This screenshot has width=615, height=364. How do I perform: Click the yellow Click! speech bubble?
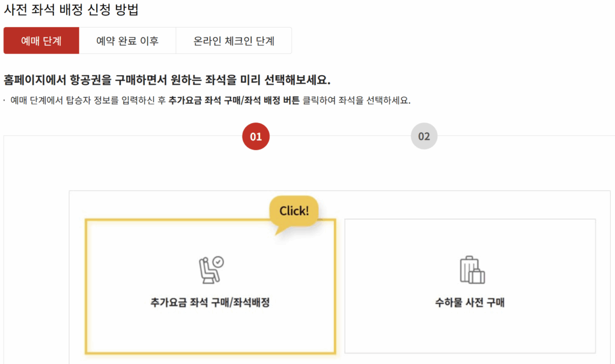tap(294, 211)
